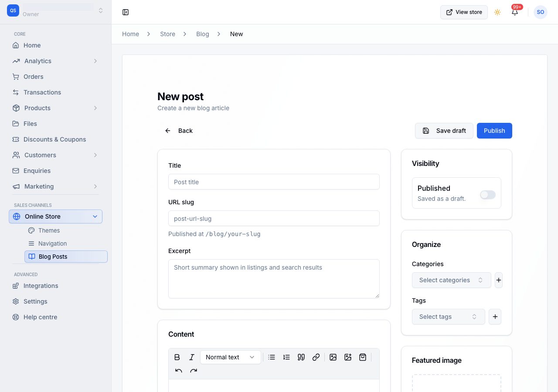This screenshot has width=558, height=392.
Task: Insert an image into content
Action: point(333,357)
